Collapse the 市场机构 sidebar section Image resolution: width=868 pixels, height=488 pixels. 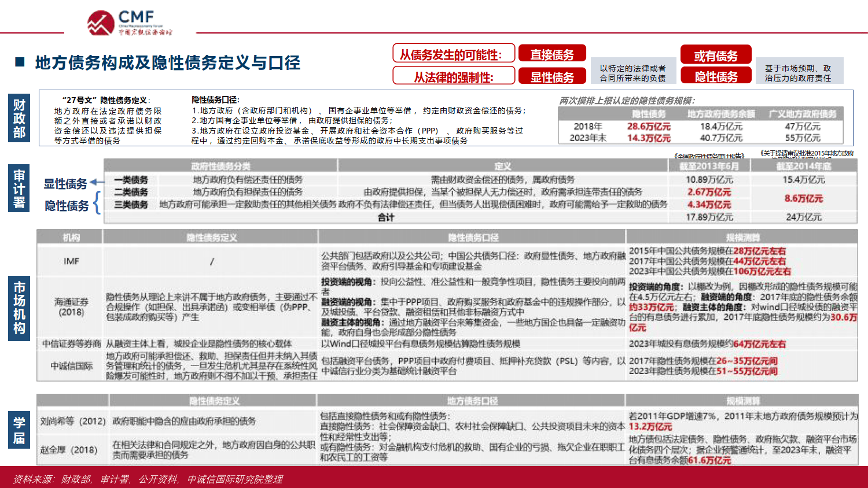pyautogui.click(x=19, y=308)
